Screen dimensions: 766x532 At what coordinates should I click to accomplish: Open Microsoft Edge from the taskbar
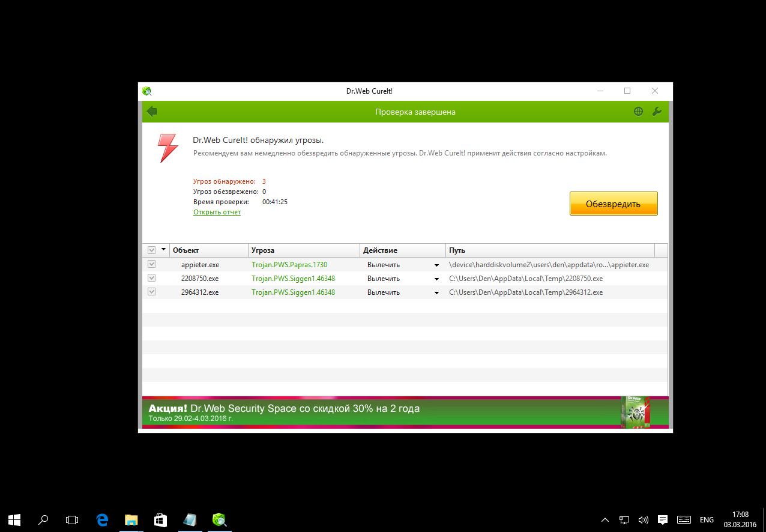(102, 519)
